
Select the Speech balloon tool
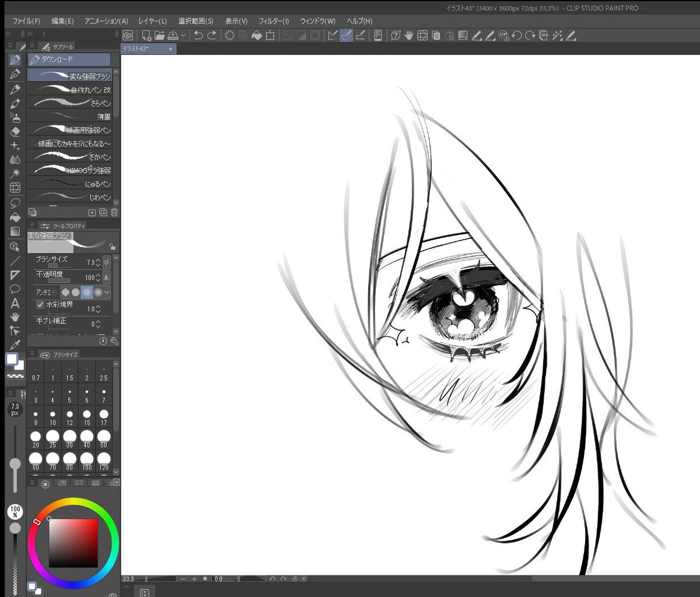15,289
